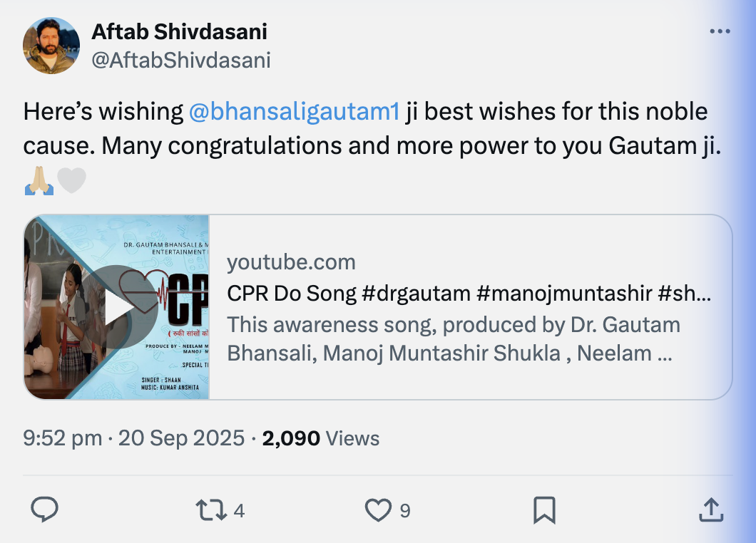Select the @AftabShivdasani handle

(x=181, y=61)
